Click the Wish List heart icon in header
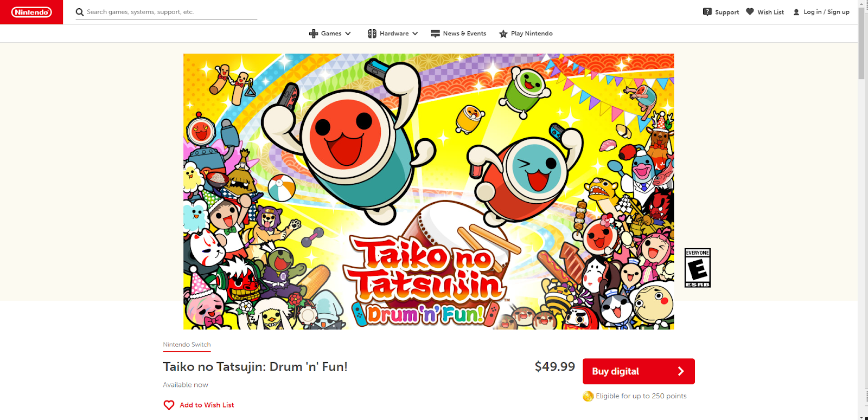The height and width of the screenshot is (420, 868). coord(750,11)
